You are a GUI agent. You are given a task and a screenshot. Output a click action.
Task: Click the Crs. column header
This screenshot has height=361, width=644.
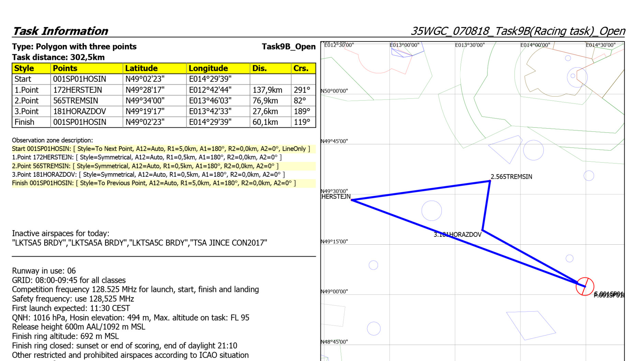point(301,68)
